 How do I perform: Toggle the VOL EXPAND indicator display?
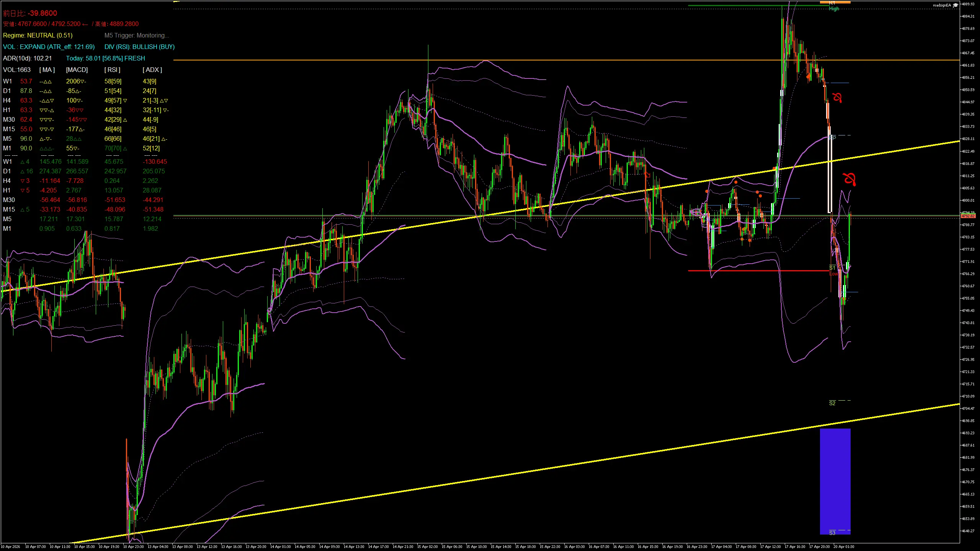click(x=49, y=47)
